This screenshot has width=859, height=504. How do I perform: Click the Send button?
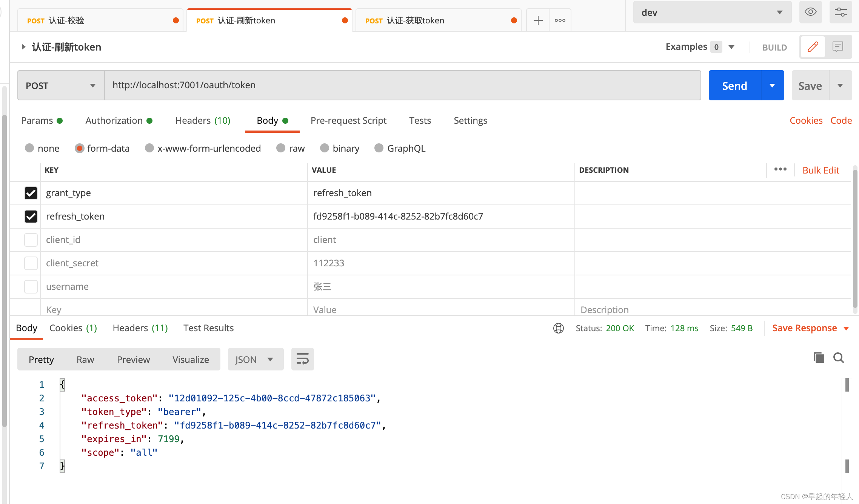point(734,85)
